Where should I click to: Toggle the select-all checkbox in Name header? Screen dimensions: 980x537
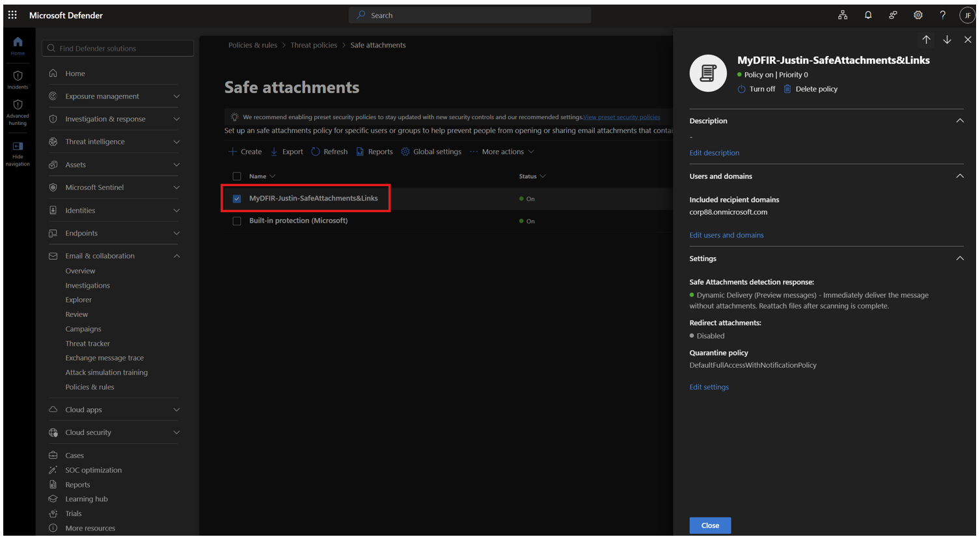[237, 176]
